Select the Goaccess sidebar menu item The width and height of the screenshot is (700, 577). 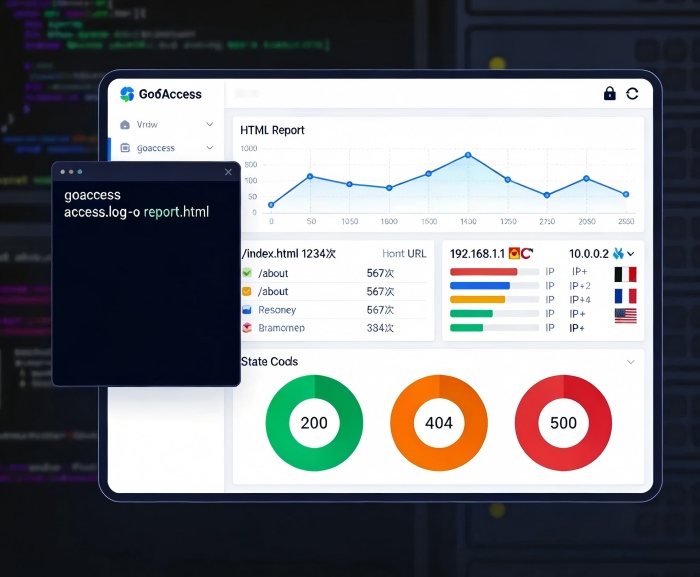156,148
